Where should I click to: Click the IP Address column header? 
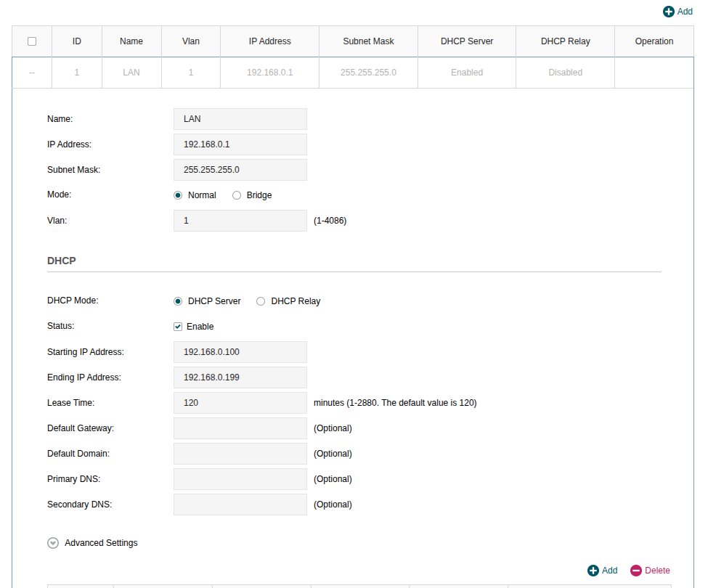270,41
